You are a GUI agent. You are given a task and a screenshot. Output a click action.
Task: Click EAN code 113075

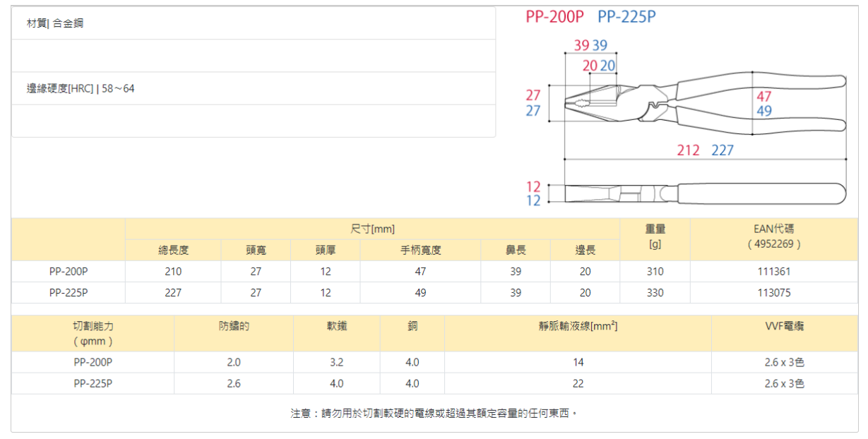773,292
